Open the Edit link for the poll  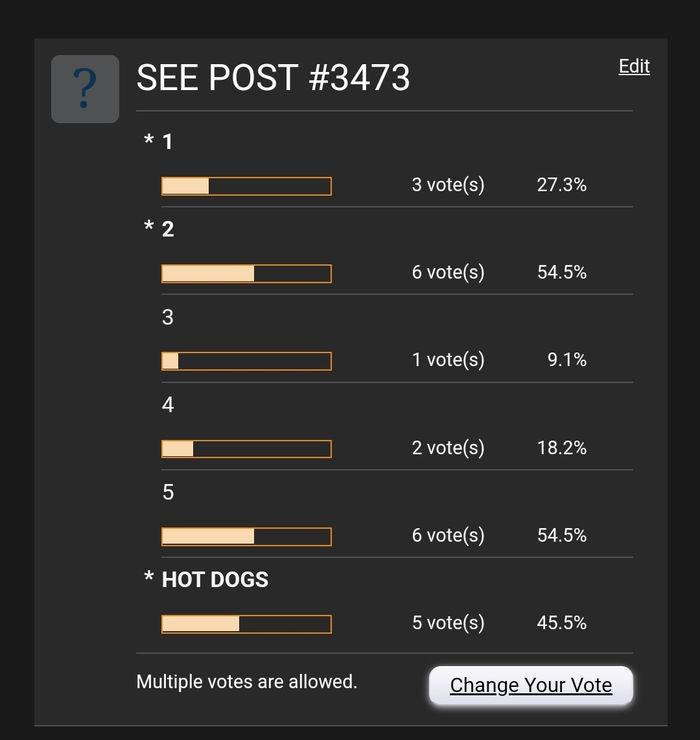634,66
